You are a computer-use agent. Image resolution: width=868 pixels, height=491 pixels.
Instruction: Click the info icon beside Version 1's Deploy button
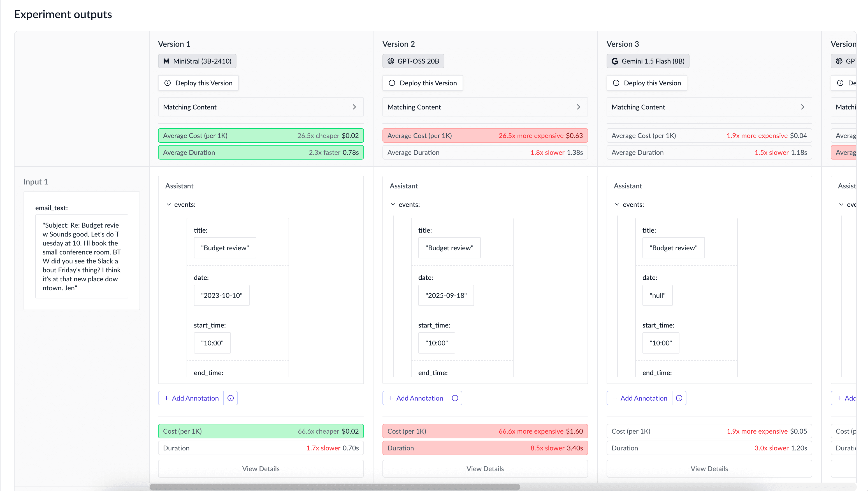point(168,83)
